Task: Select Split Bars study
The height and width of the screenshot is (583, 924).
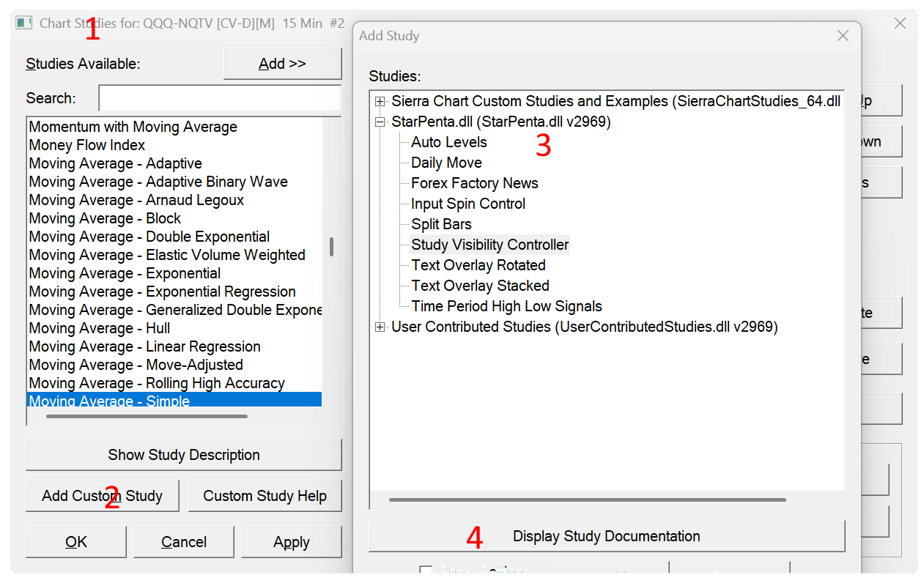Action: pyautogui.click(x=441, y=224)
